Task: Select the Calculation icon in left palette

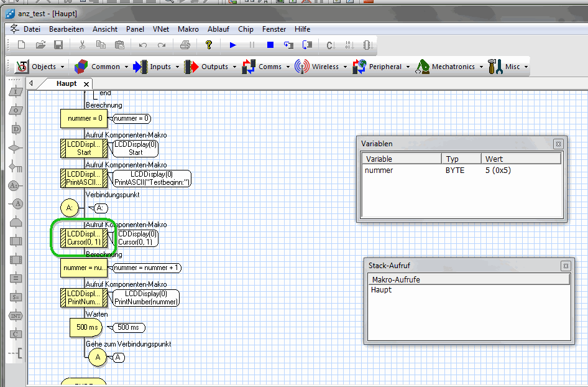Action: point(16,279)
